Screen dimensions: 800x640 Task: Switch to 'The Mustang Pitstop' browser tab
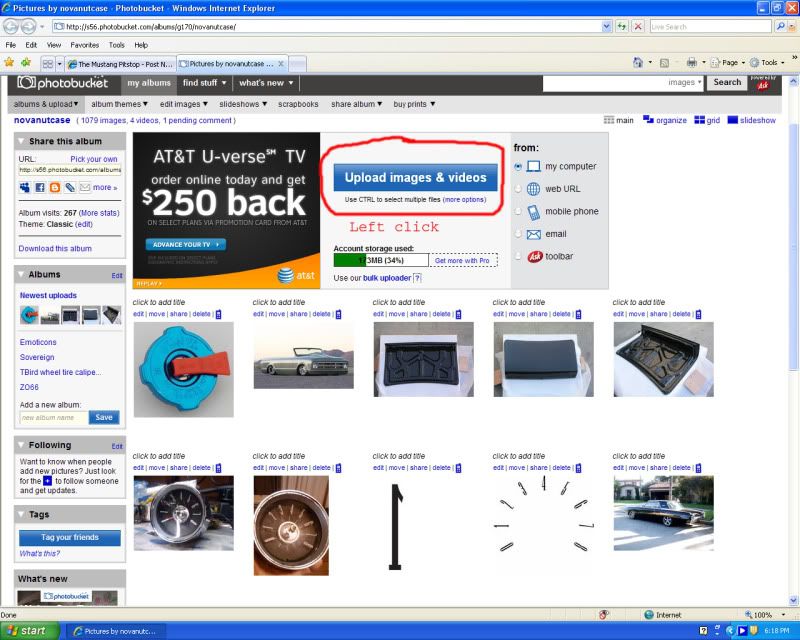pos(121,64)
